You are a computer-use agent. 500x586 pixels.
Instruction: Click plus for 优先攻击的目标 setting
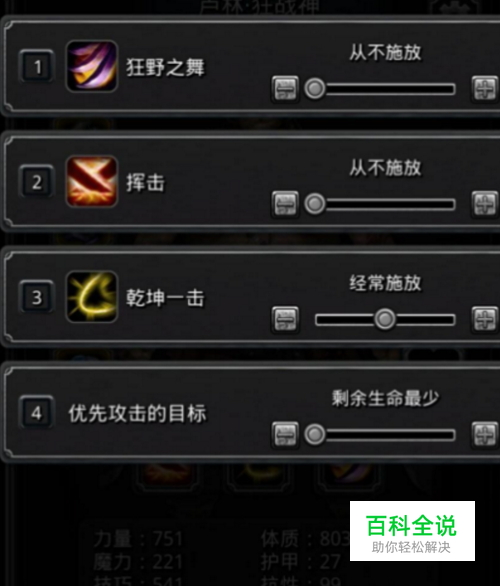[x=485, y=435]
